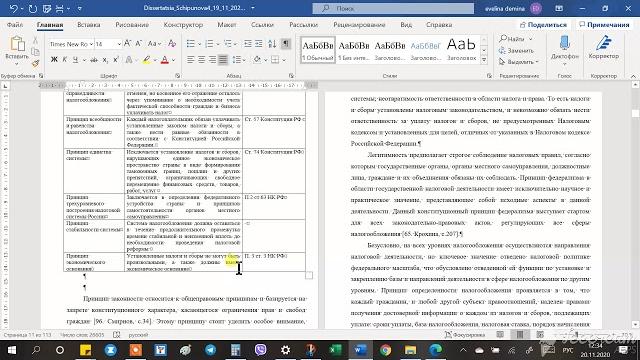Clear all formatting icon

coord(172,44)
